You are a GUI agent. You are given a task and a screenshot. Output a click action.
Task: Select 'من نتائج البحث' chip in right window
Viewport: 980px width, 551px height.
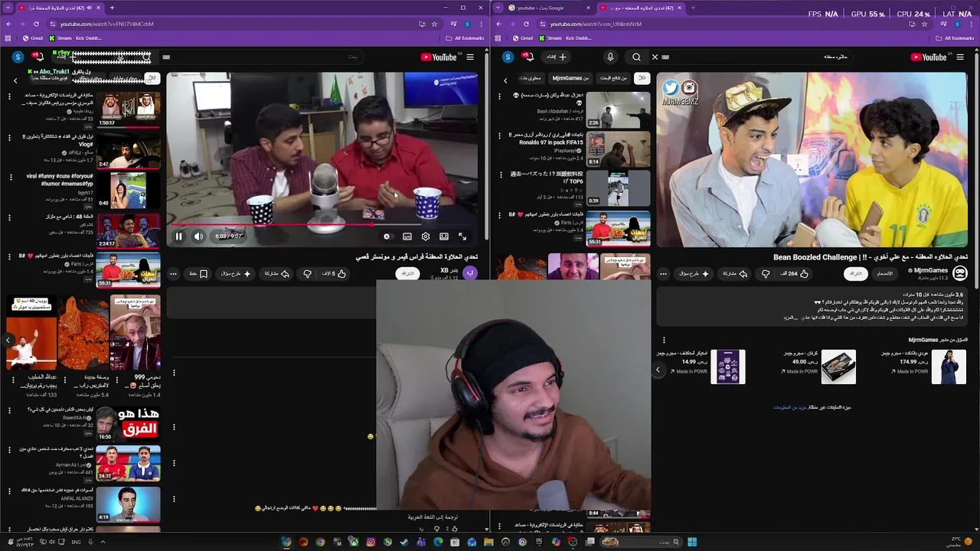pyautogui.click(x=613, y=78)
